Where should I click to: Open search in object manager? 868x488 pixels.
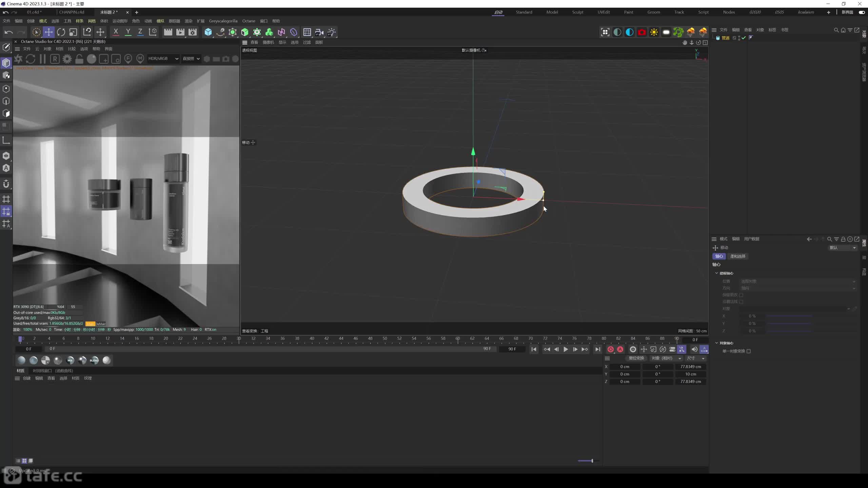[836, 30]
